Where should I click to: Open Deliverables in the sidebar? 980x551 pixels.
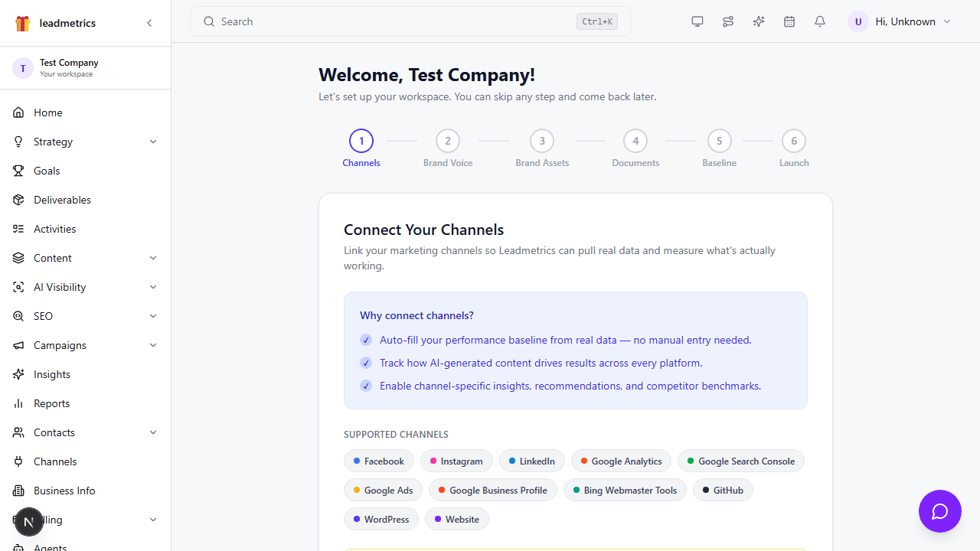point(85,200)
